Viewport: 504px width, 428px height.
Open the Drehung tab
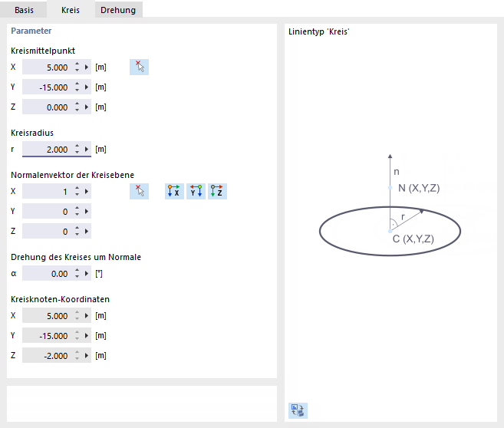(x=118, y=10)
